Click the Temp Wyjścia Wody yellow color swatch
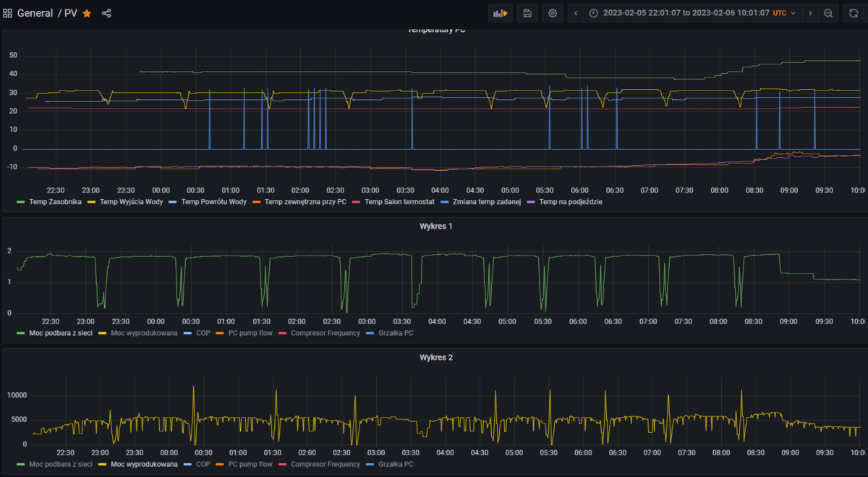This screenshot has width=868, height=477. pyautogui.click(x=93, y=202)
